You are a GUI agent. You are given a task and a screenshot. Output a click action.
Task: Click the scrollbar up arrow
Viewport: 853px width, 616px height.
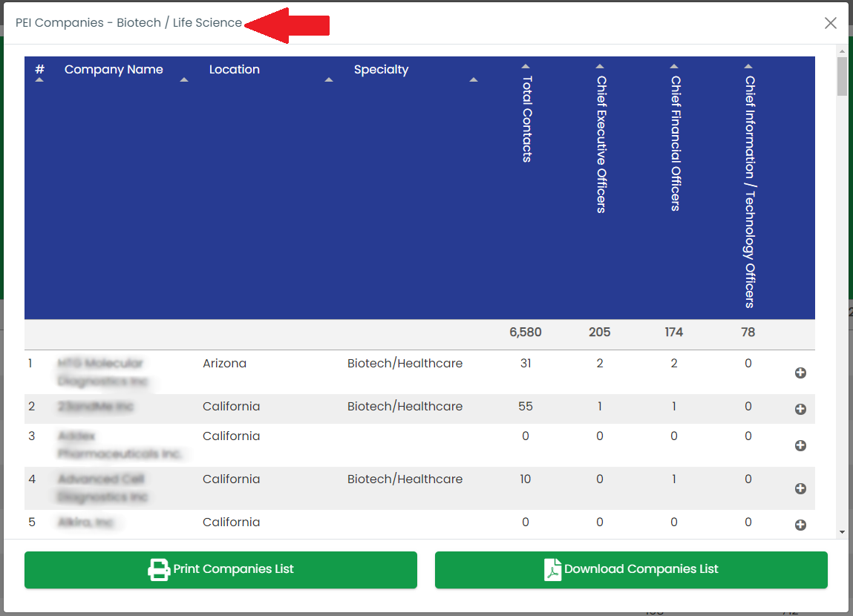tap(842, 50)
